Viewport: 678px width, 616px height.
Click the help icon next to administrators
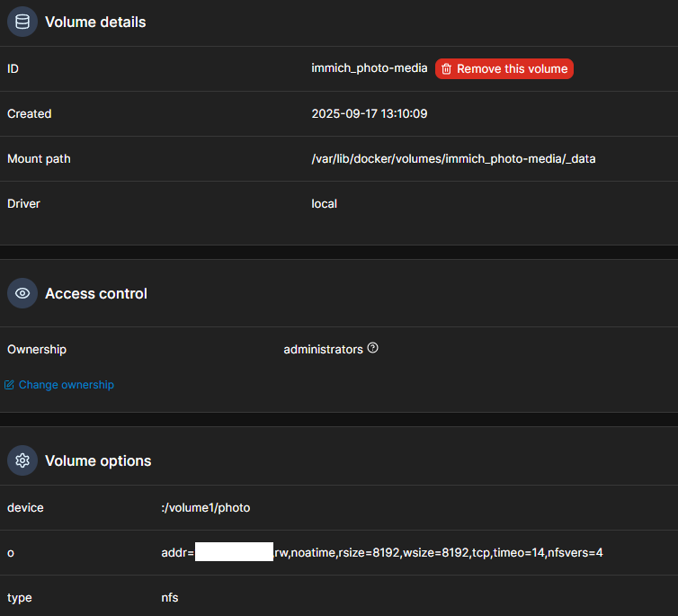[372, 348]
